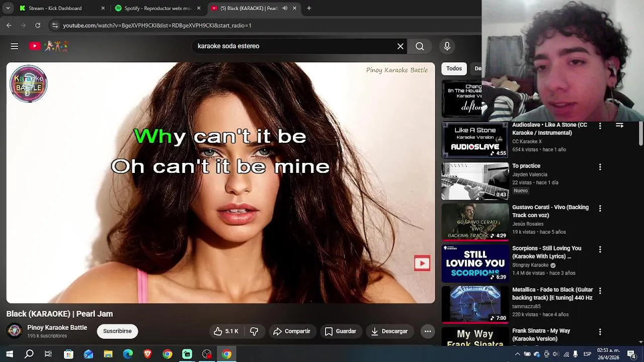Viewport: 644px width, 362px height.
Task: Open Audioslave - Like A Stone video title
Action: click(x=549, y=129)
